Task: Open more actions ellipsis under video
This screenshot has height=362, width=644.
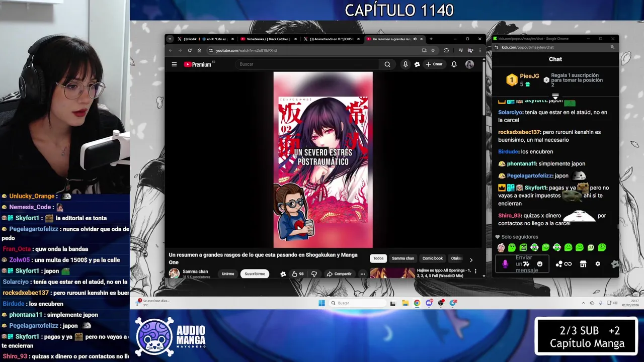Action: tap(362, 274)
